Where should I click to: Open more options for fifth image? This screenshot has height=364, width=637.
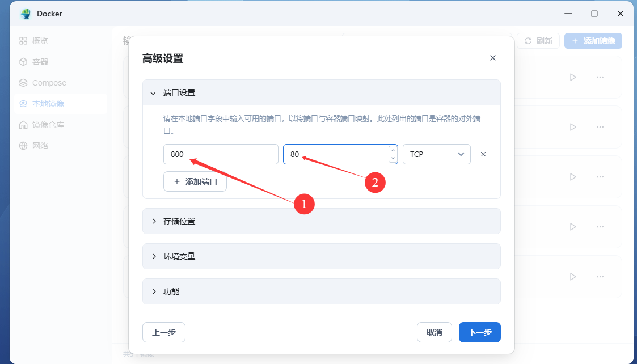click(600, 277)
